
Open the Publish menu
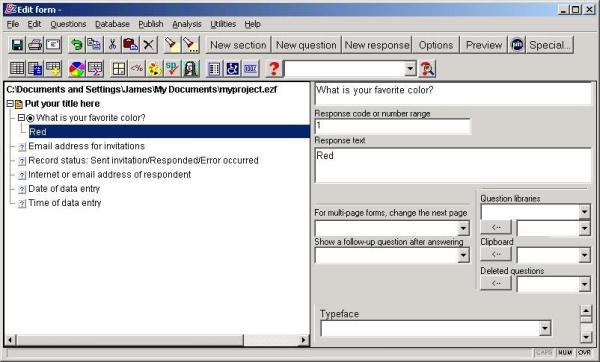(150, 24)
